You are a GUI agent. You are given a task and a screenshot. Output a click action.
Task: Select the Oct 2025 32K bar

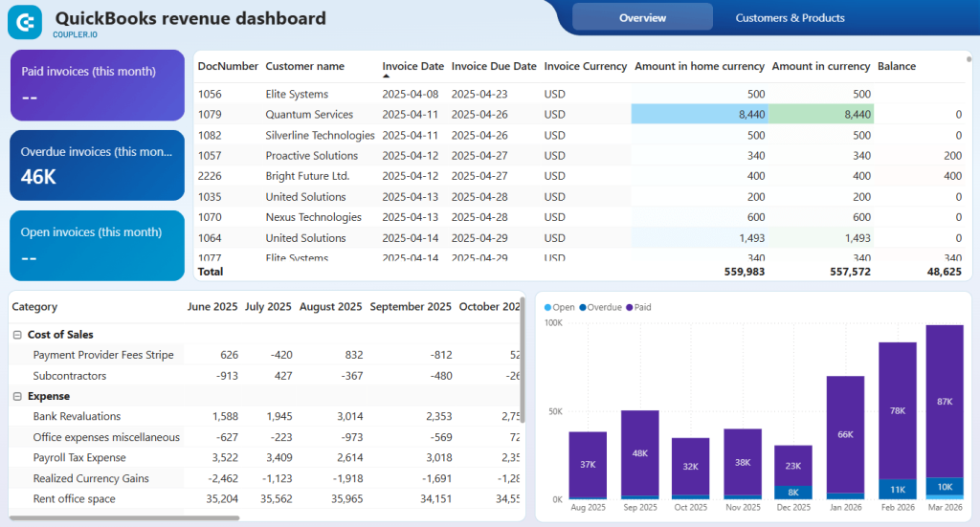tap(691, 467)
